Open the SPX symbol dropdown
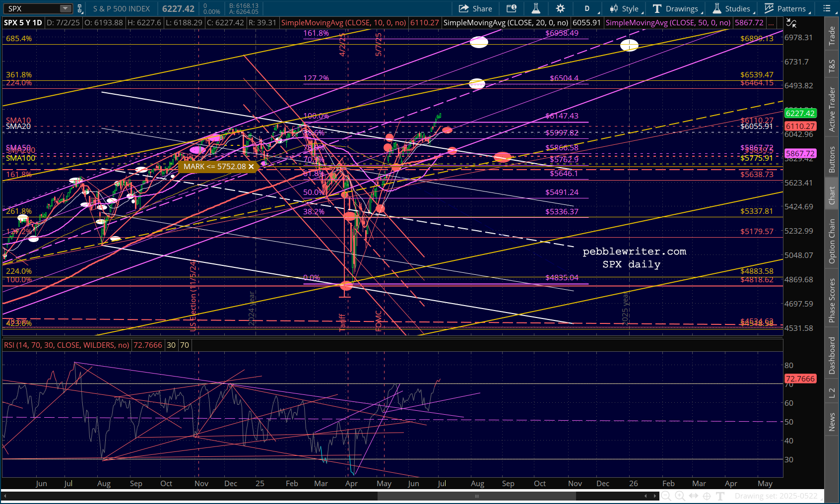 (x=65, y=8)
